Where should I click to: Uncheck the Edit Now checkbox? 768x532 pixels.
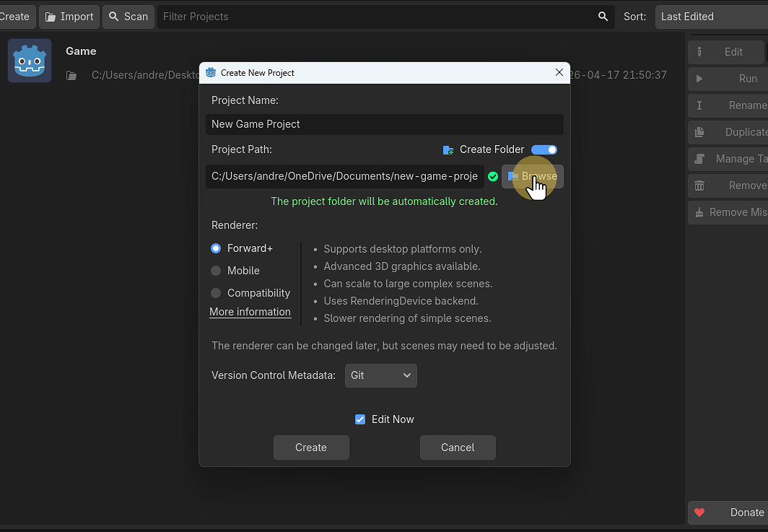(x=360, y=419)
